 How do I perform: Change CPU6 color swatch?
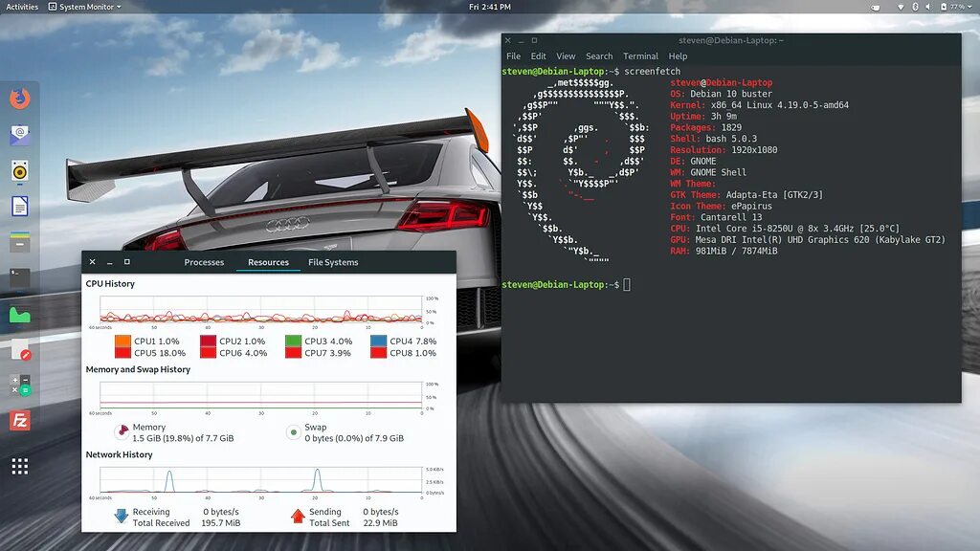click(208, 353)
